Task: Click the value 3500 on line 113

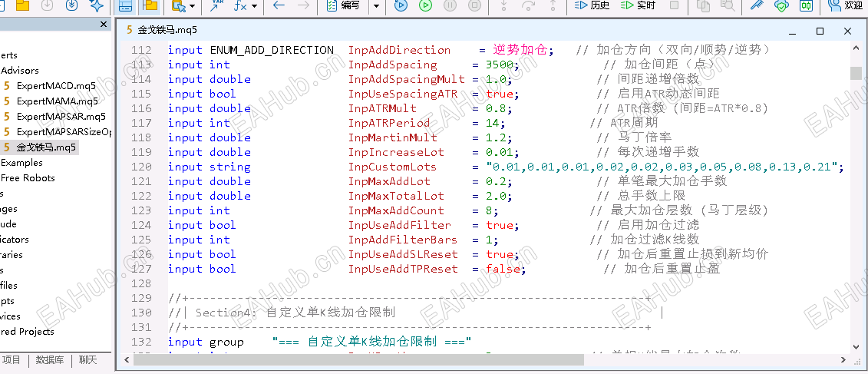Action: click(500, 65)
